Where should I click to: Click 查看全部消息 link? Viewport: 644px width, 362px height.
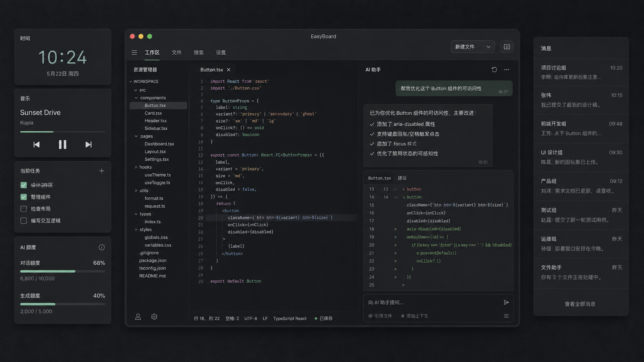click(x=580, y=304)
